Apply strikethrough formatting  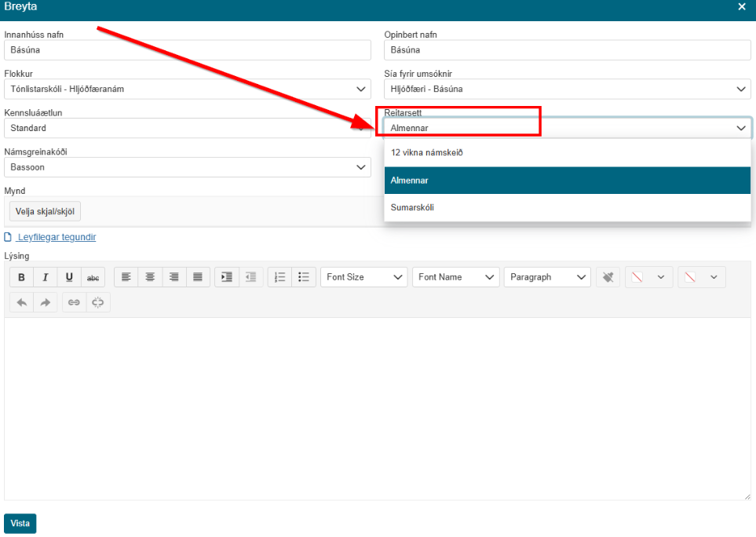point(93,277)
